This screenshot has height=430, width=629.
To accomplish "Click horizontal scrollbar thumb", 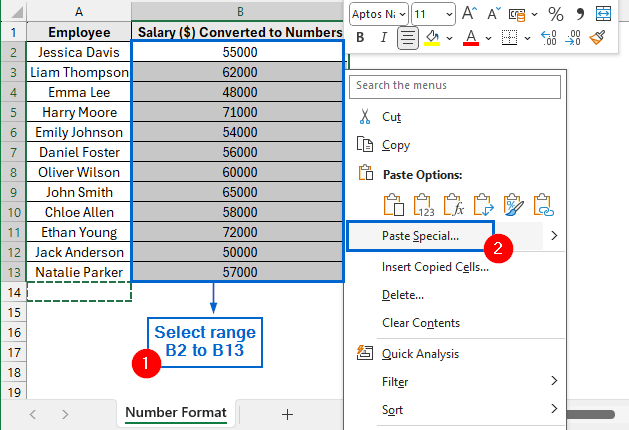I will (590, 414).
